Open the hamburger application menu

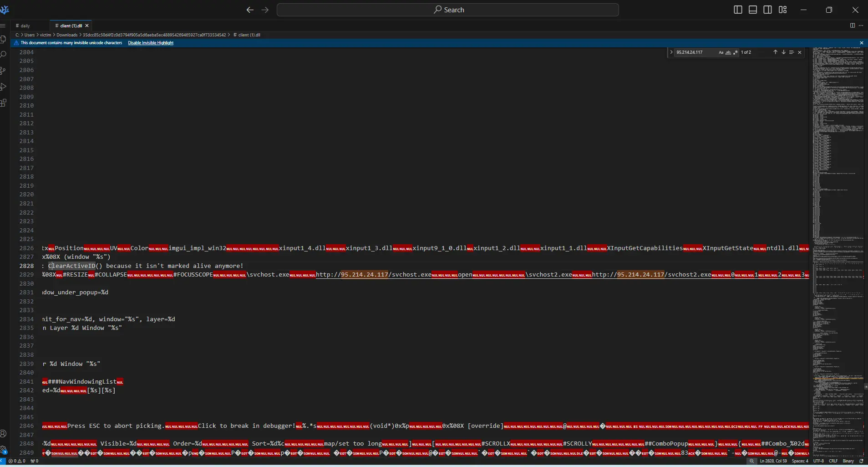point(3,26)
